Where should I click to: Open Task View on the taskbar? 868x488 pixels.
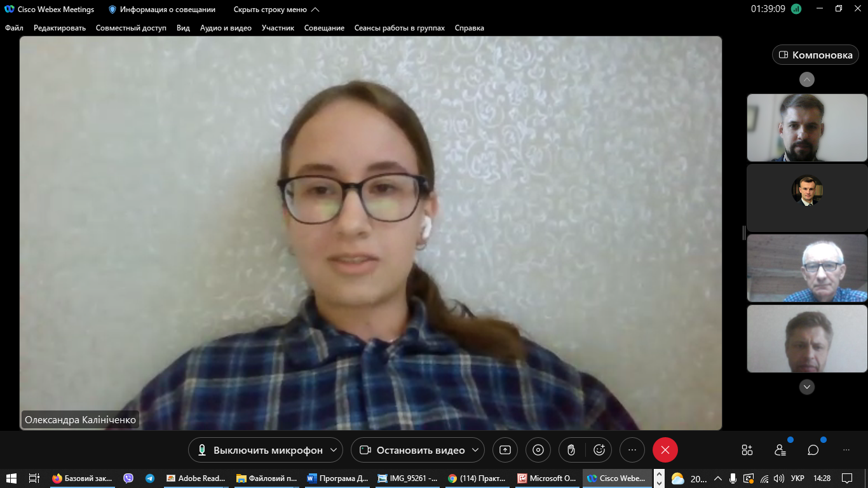pos(34,478)
